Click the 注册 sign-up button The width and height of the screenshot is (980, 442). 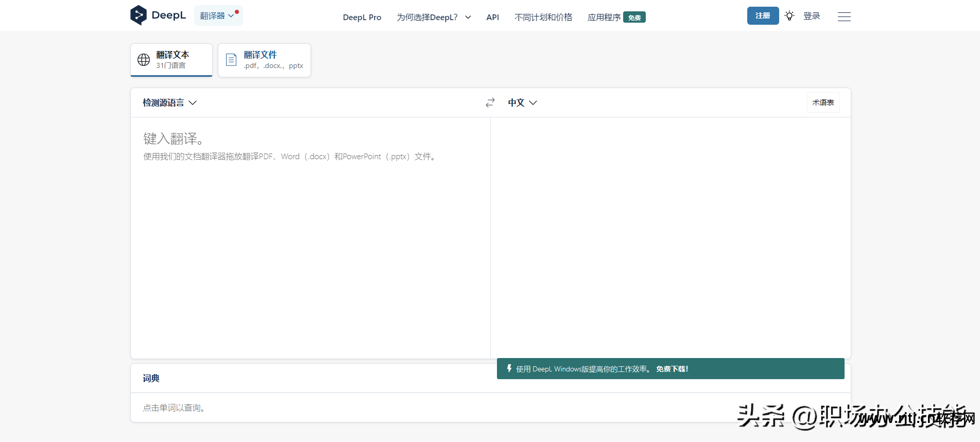pos(762,16)
